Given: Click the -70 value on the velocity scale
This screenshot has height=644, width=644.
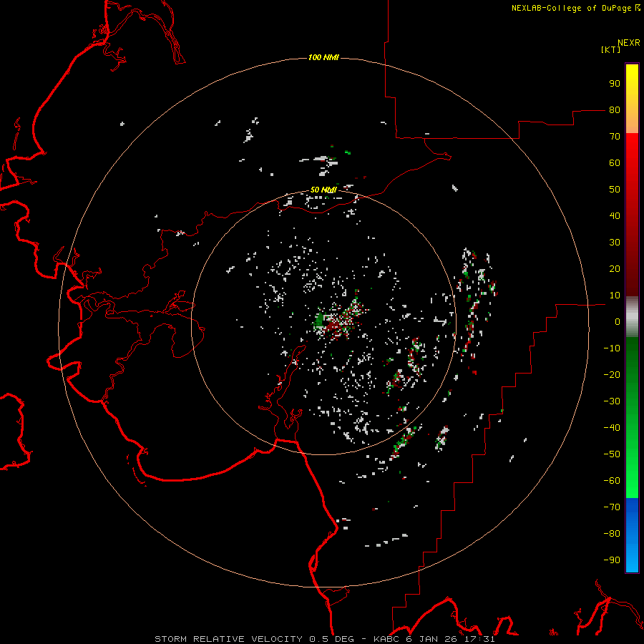Looking at the screenshot, I should coord(612,507).
